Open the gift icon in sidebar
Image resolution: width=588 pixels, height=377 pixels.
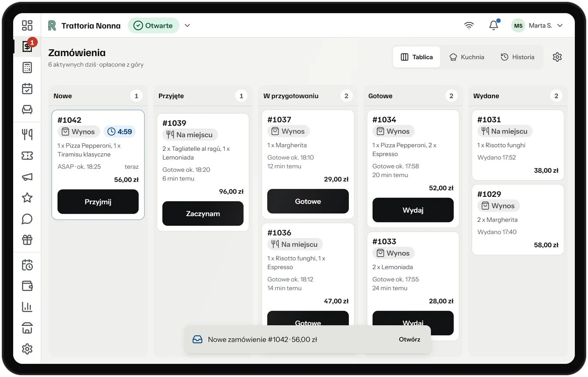coord(27,240)
